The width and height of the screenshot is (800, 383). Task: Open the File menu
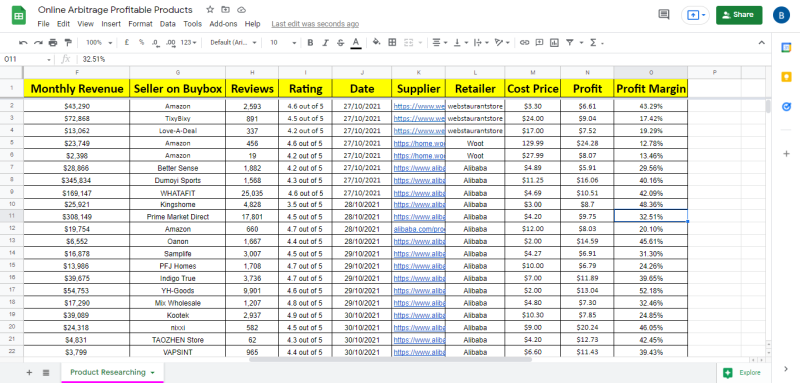43,24
